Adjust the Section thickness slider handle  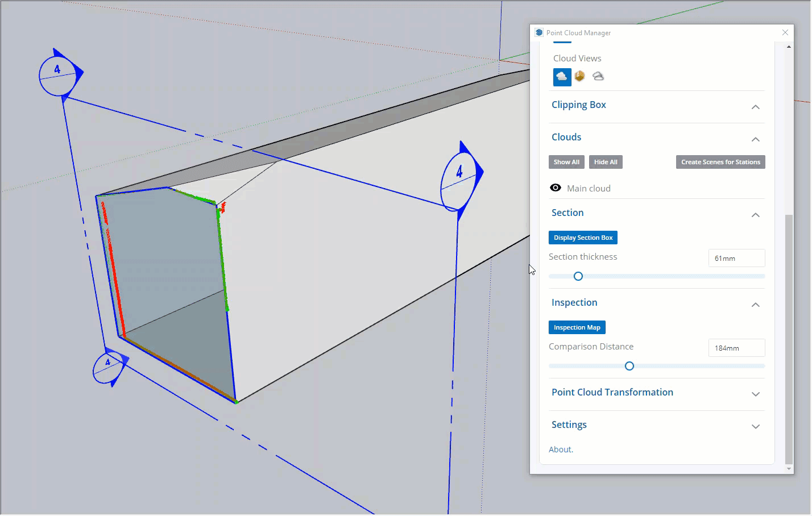(x=578, y=276)
